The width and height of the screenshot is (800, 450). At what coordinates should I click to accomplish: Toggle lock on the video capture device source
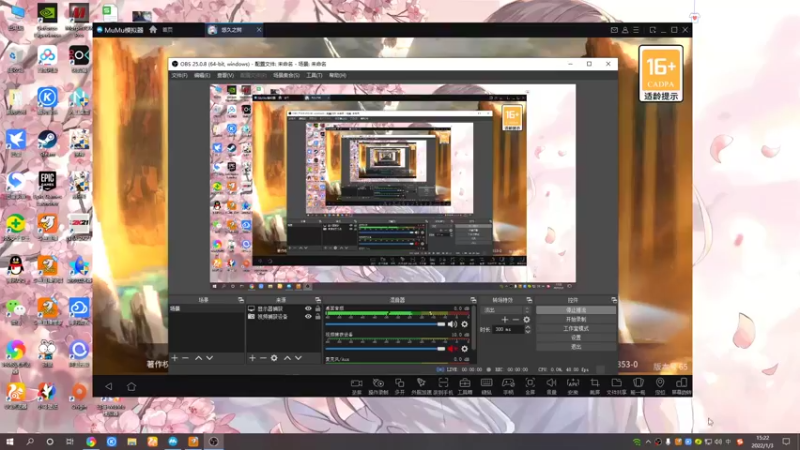318,316
